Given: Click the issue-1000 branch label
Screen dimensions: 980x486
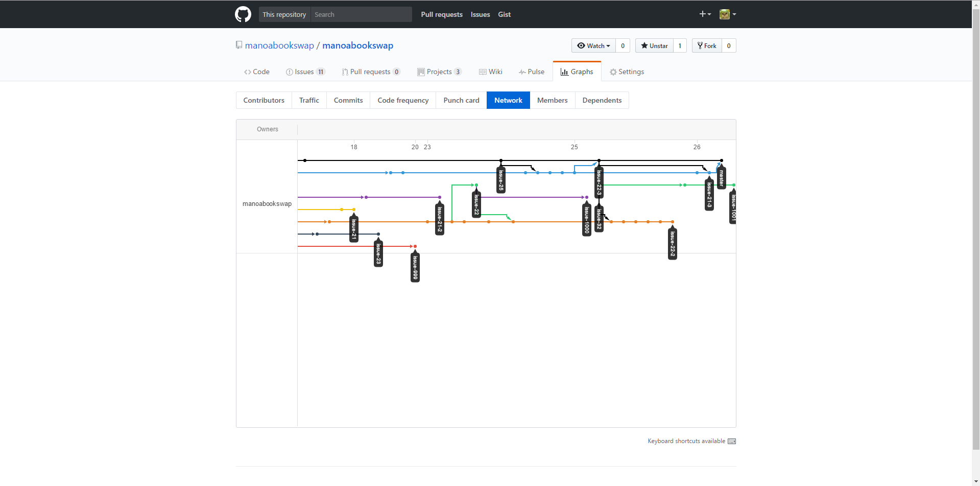Looking at the screenshot, I should (587, 219).
